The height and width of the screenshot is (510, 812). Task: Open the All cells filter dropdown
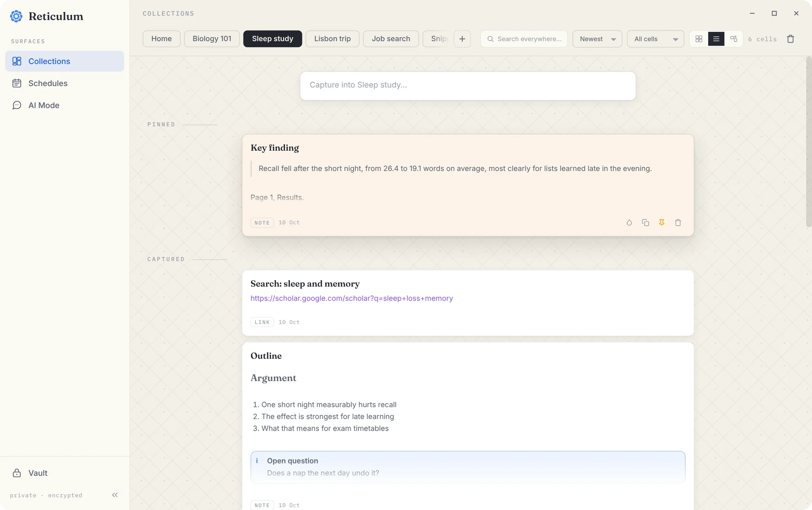tap(655, 39)
